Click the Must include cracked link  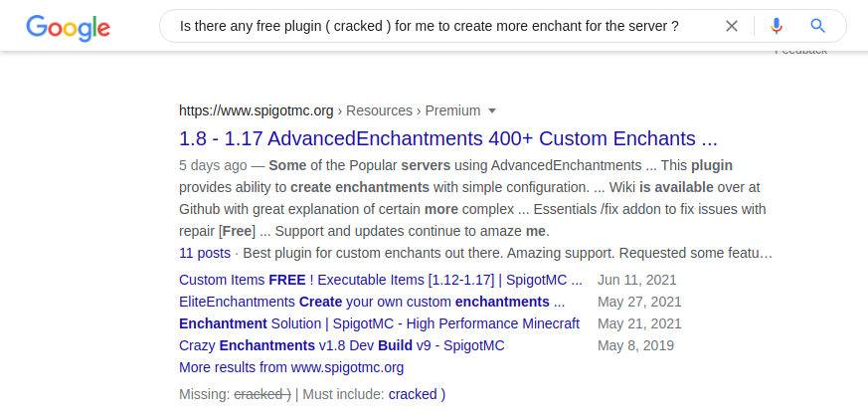[417, 394]
